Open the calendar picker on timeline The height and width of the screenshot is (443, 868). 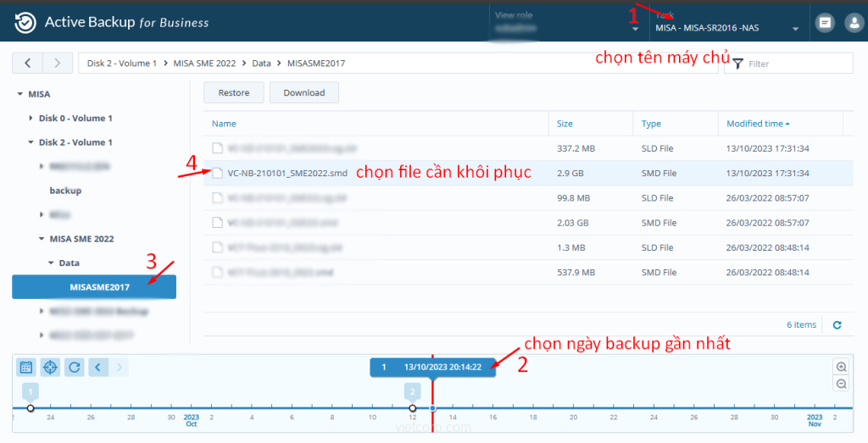(26, 367)
